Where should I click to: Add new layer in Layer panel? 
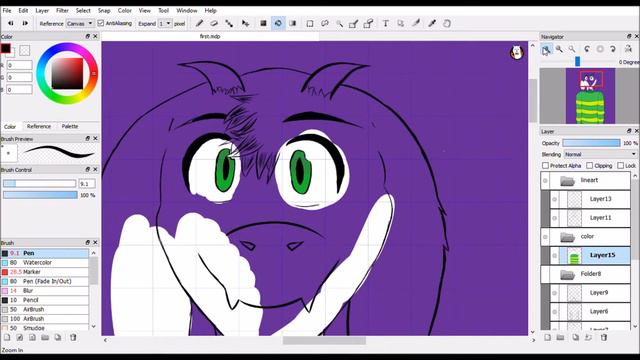coord(547,337)
